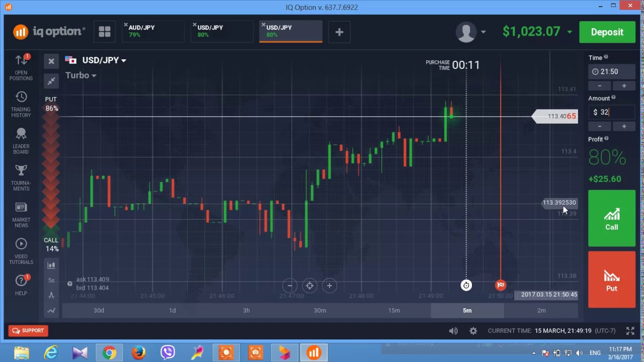Recenter chart with crosshair icon
This screenshot has height=362, width=644.
pyautogui.click(x=309, y=286)
